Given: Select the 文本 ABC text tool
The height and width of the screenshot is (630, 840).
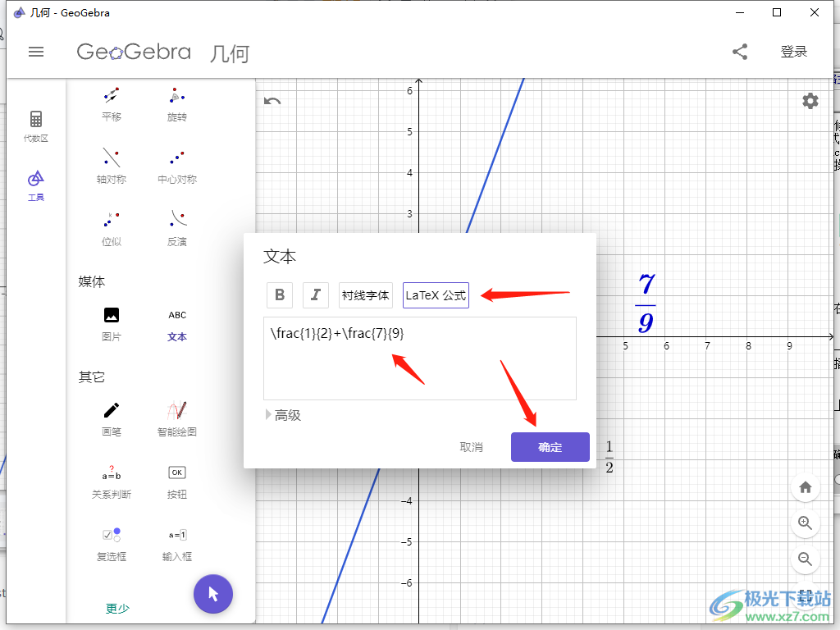Looking at the screenshot, I should pyautogui.click(x=177, y=324).
